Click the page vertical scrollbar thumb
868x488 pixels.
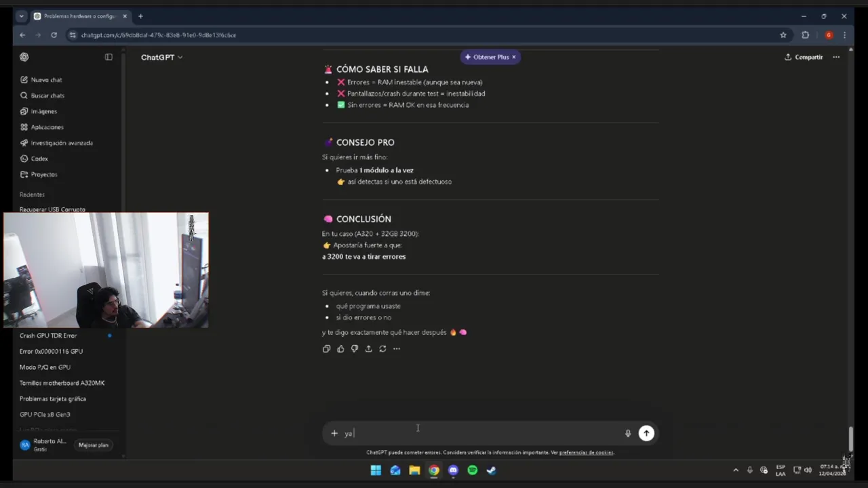coord(850,438)
